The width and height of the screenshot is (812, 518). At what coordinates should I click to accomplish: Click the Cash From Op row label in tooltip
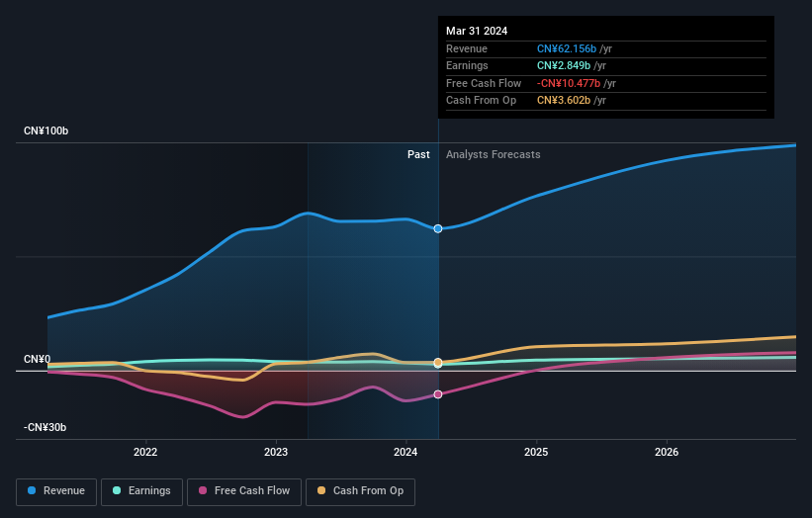[481, 101]
